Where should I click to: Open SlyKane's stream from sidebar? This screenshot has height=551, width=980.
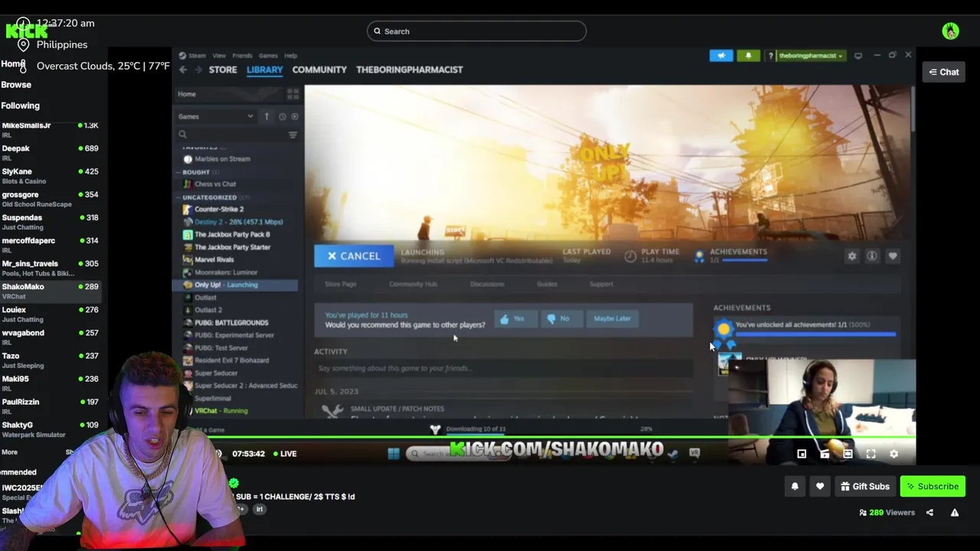click(50, 175)
